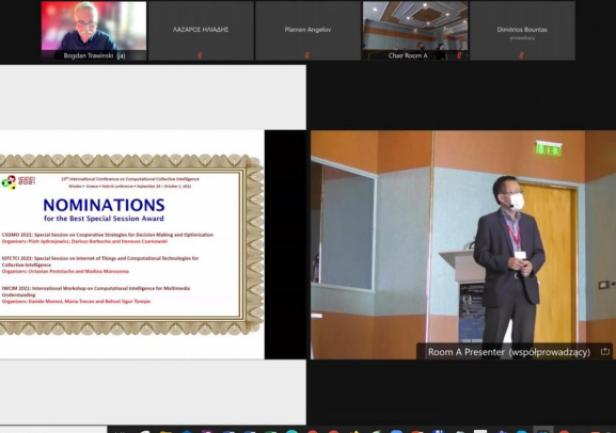Click the ICCCI conference logo on the slide
616x433 pixels.
coord(9,181)
